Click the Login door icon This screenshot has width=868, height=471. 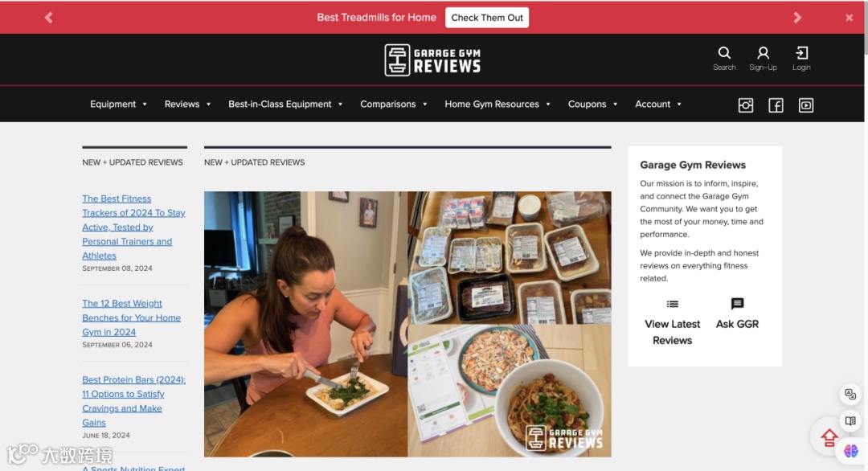coord(801,53)
